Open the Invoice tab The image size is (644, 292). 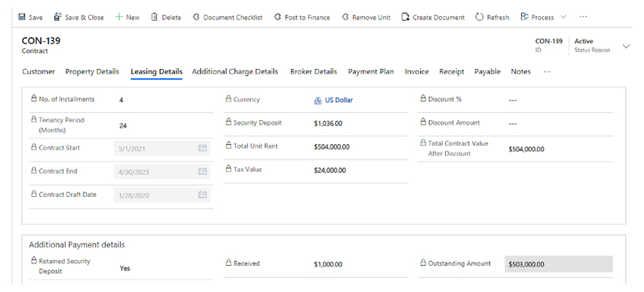[416, 71]
